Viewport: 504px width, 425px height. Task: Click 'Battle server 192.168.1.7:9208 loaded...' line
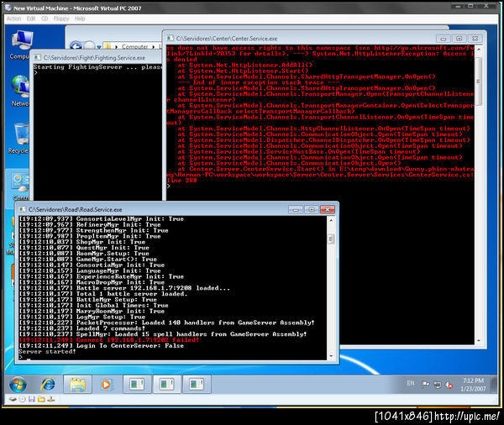click(x=124, y=288)
